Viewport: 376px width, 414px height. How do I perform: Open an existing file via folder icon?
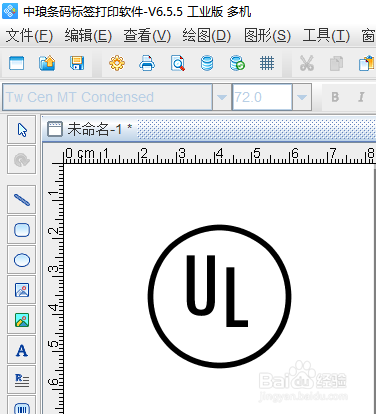(x=47, y=63)
